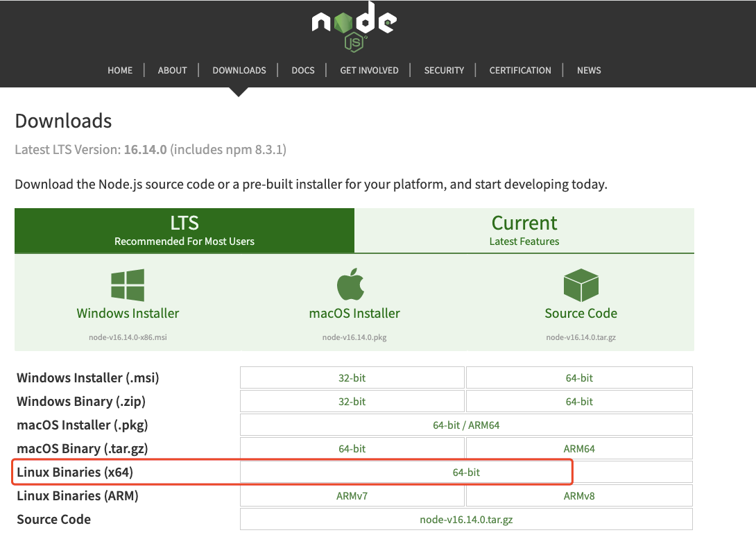
Task: Select macOS Installer 64-bit / ARM64 link
Action: [x=466, y=425]
